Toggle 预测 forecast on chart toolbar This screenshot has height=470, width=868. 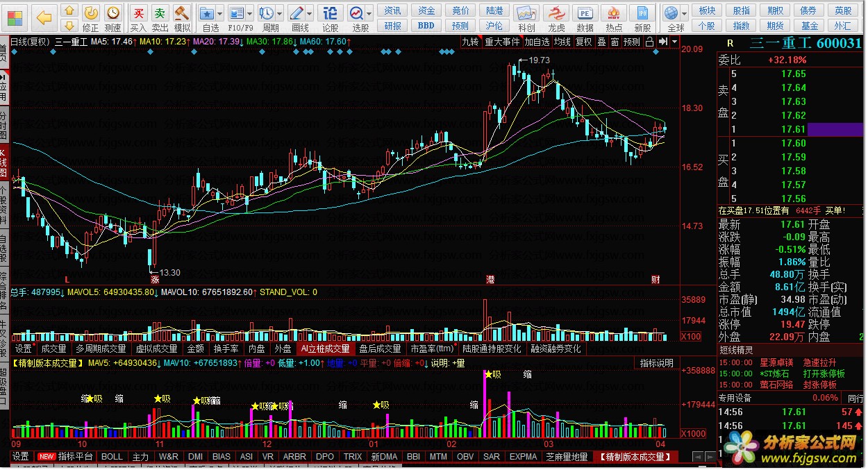632,42
